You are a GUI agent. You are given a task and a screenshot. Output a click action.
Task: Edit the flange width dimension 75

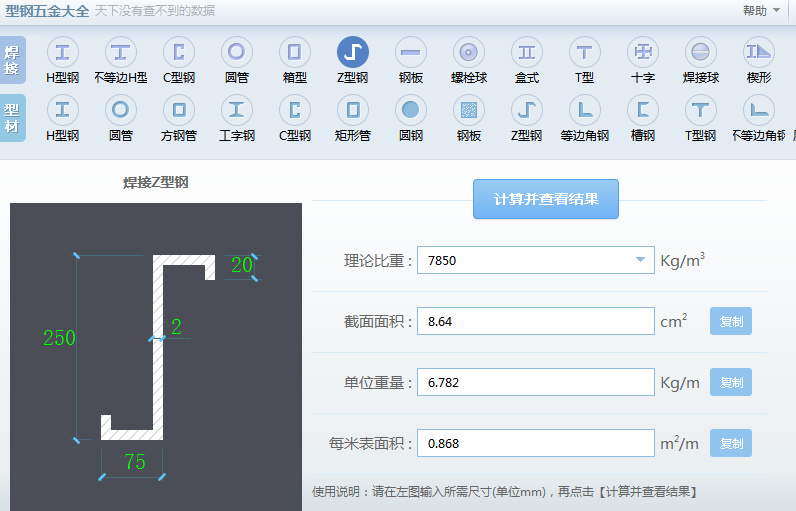tap(135, 462)
